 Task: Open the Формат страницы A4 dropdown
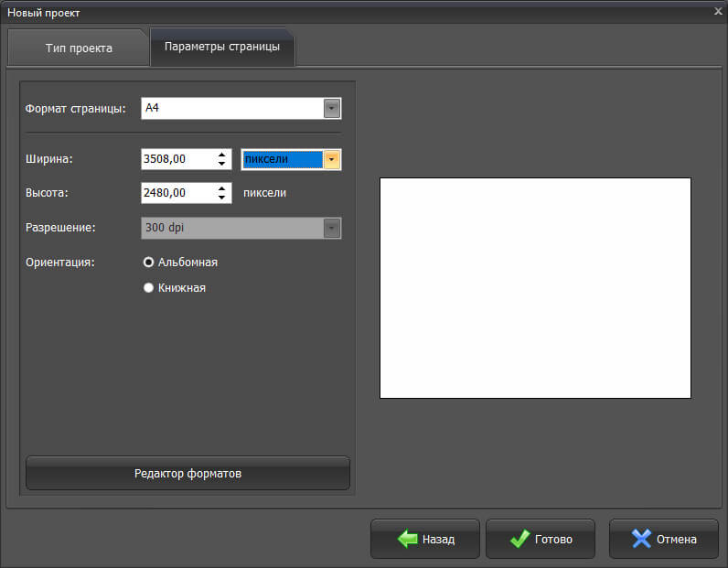(241, 108)
